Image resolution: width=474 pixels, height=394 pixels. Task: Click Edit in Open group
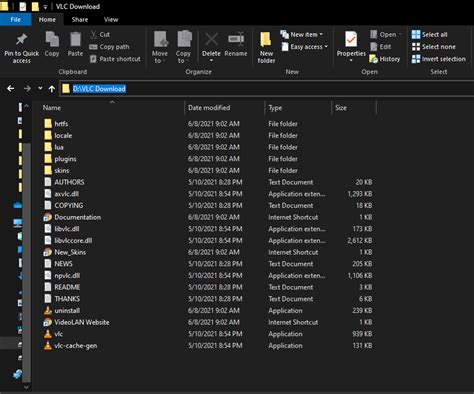pos(381,47)
